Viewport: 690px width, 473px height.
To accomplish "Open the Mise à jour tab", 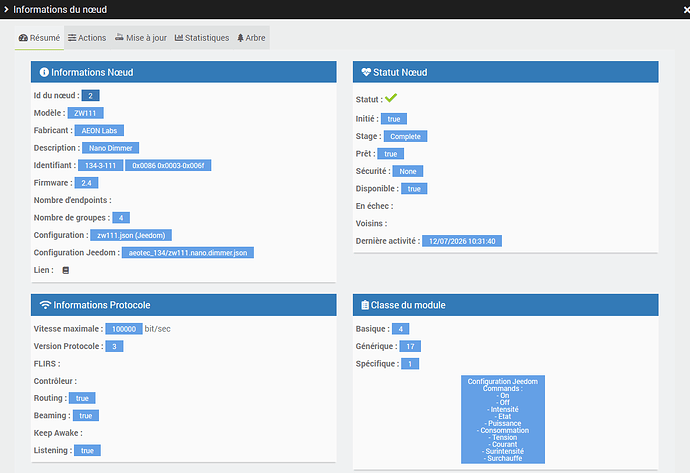I will tap(141, 38).
